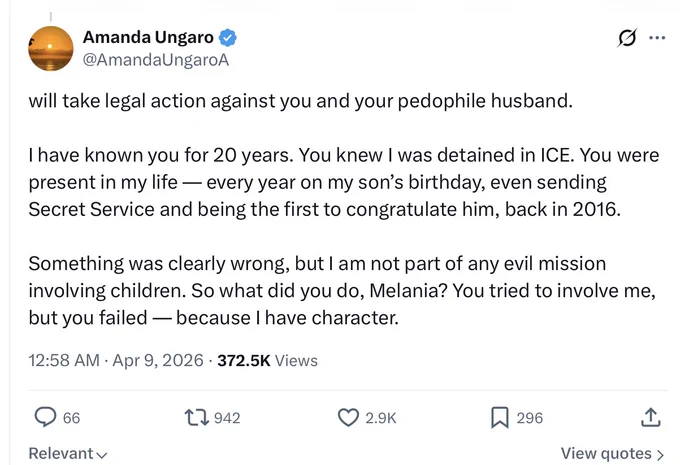Click the Amanda Ungaro display name
This screenshot has width=680, height=465.
[x=148, y=37]
